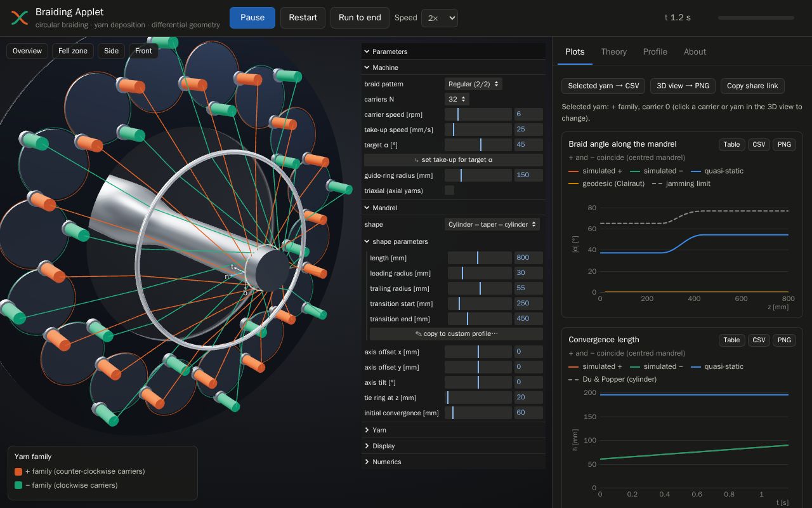Image resolution: width=812 pixels, height=508 pixels.
Task: Adjust the carrier speed slider
Action: (478, 114)
